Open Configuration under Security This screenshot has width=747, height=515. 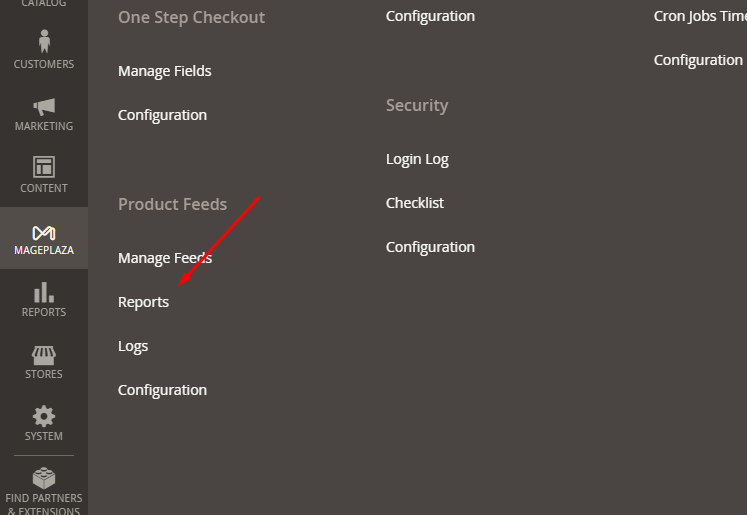click(x=430, y=247)
